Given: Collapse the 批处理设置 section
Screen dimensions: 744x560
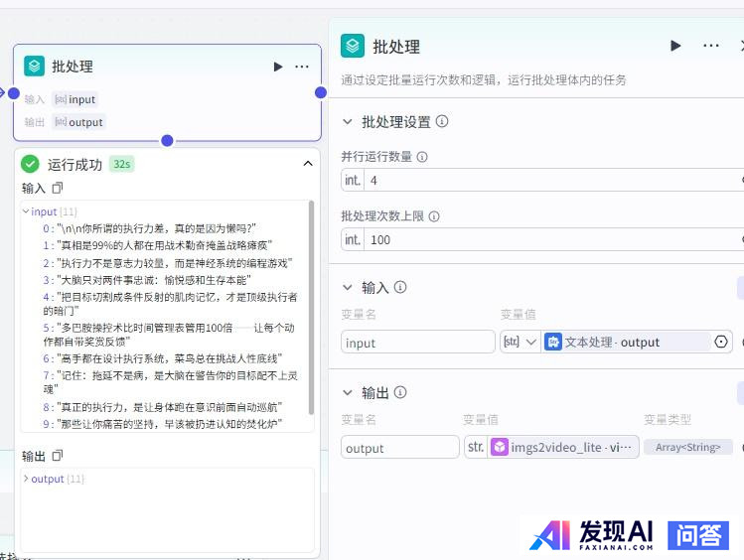Looking at the screenshot, I should [348, 121].
